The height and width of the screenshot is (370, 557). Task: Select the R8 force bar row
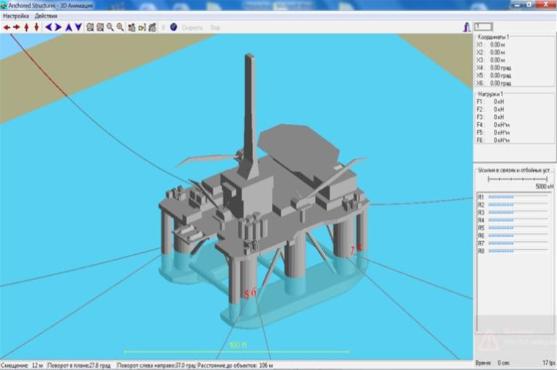pos(513,251)
